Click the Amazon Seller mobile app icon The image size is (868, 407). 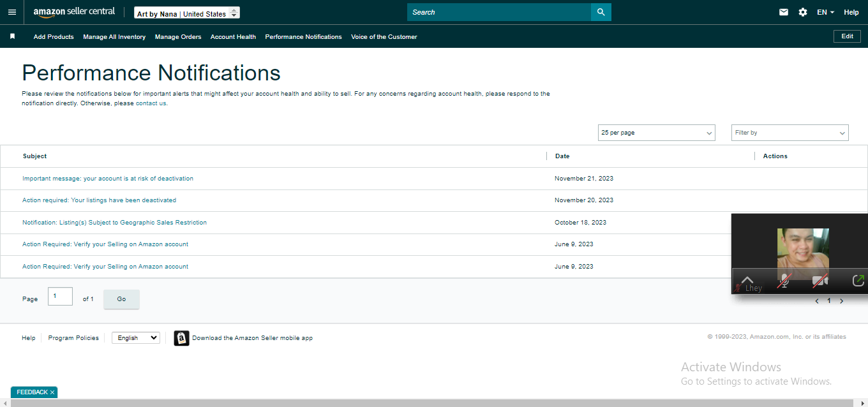181,338
